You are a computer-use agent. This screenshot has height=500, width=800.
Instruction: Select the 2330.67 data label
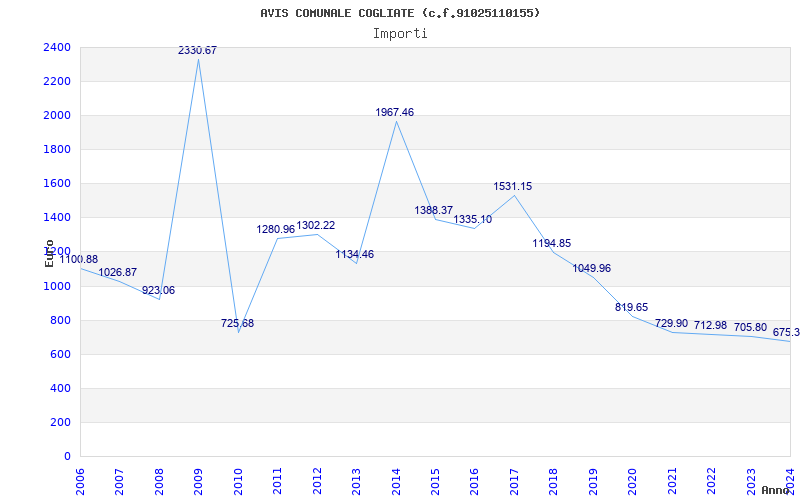197,51
